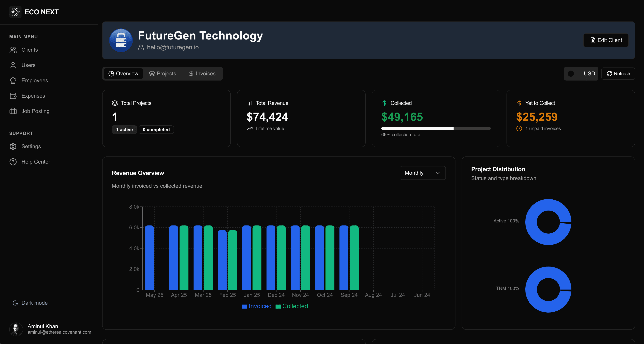Click the Dark mode moon icon
The width and height of the screenshot is (644, 344).
tap(15, 303)
